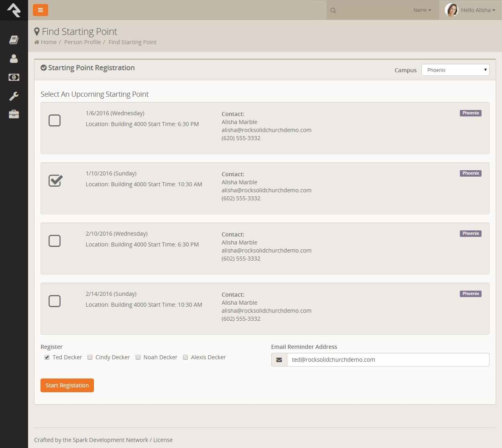Open the book icon in sidebar

click(x=14, y=40)
